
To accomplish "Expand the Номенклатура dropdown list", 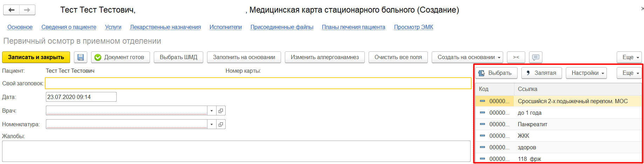I will 212,124.
